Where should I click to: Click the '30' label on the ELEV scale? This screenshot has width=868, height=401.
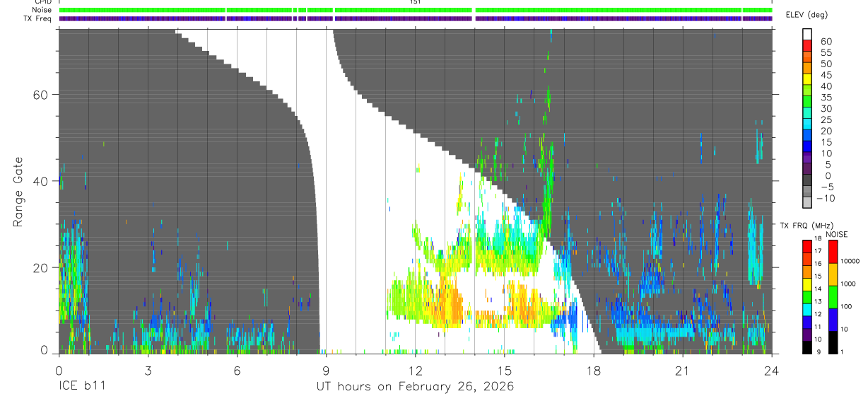pyautogui.click(x=826, y=109)
